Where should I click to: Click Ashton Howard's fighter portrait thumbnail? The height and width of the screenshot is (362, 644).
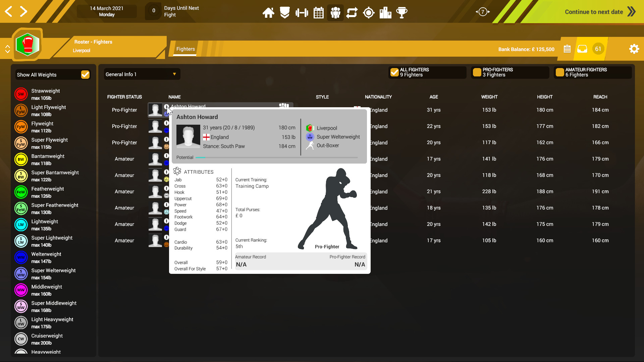coord(155,110)
